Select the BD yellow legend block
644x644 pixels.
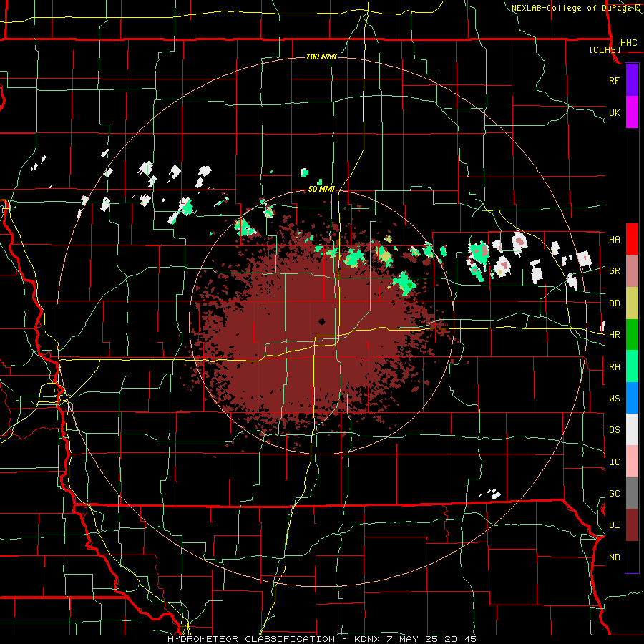click(x=632, y=303)
